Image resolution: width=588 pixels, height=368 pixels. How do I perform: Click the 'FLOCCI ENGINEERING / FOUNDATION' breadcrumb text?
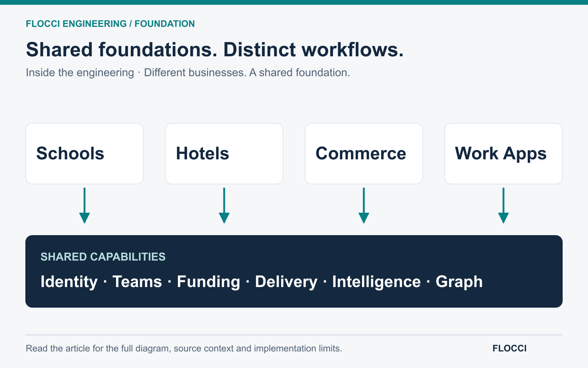110,24
